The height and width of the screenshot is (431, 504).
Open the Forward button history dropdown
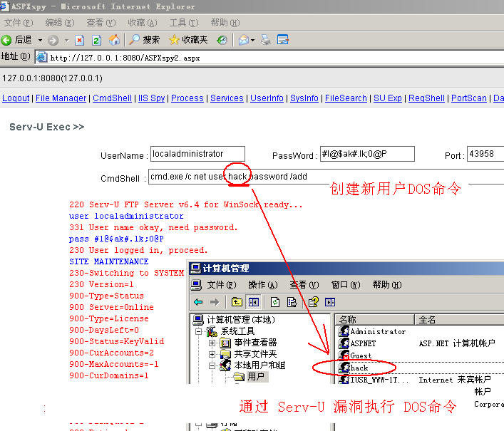click(x=66, y=40)
